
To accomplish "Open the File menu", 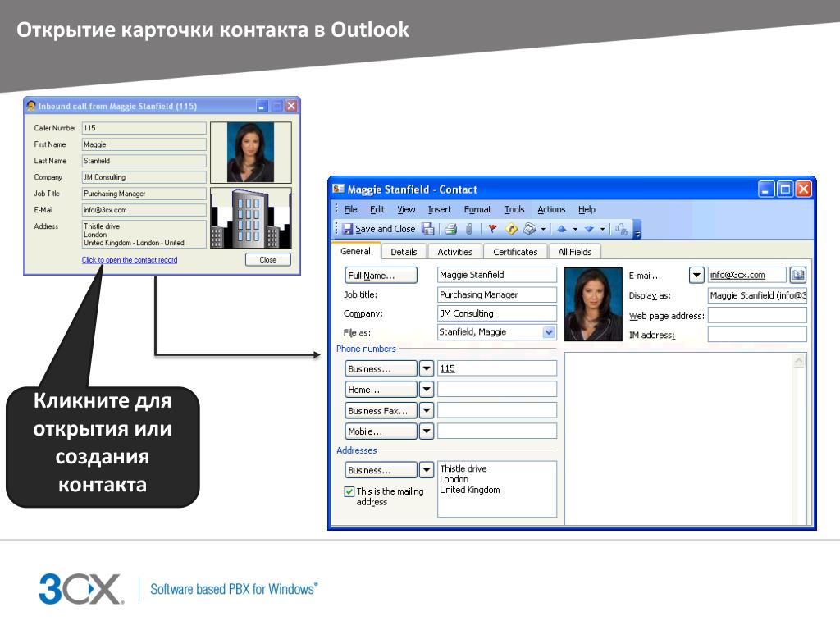I will pyautogui.click(x=351, y=209).
